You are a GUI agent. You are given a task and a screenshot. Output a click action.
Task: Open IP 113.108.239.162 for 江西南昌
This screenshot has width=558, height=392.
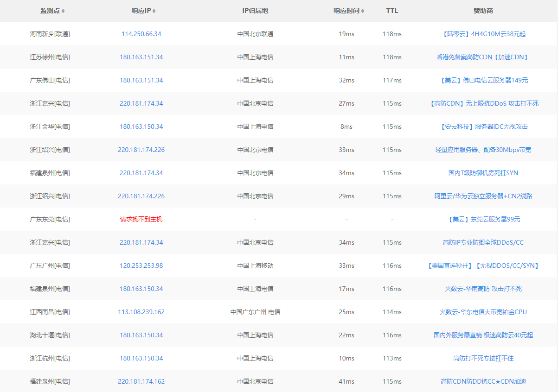click(141, 312)
